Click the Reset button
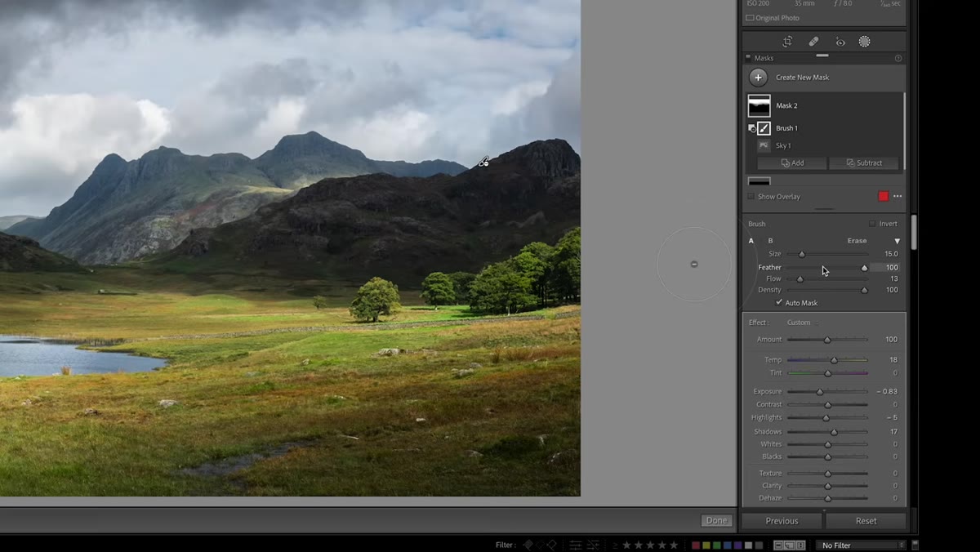Screen dimensions: 980x552 [x=866, y=521]
